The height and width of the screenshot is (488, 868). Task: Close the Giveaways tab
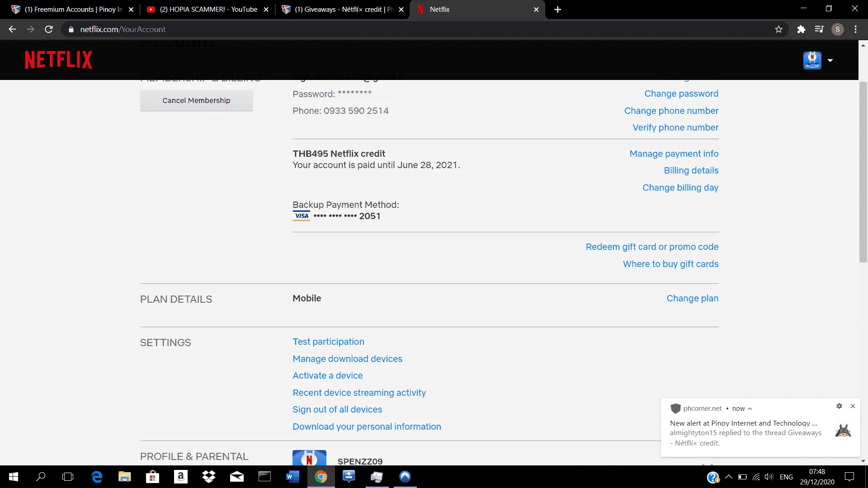coord(401,9)
